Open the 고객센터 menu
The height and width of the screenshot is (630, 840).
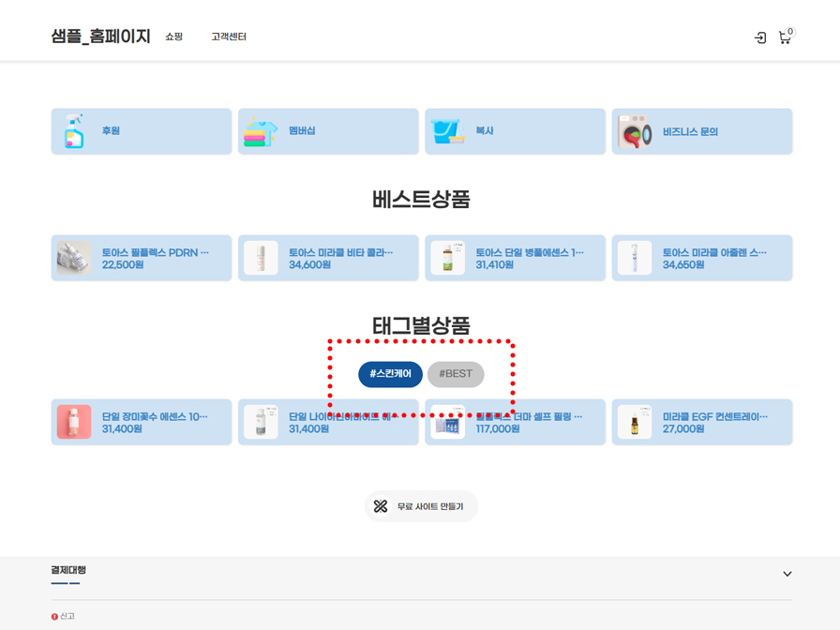pyautogui.click(x=229, y=37)
